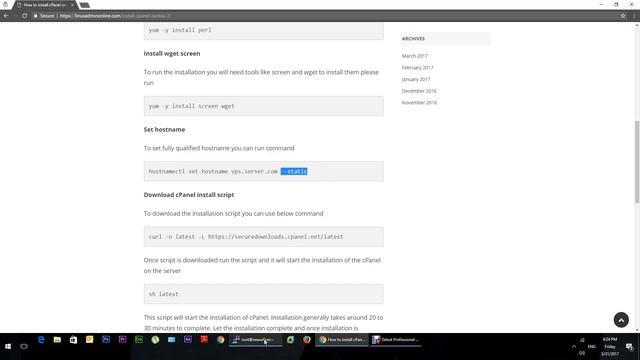Viewport: 640px width, 360px height.
Task: Click the curl securedownloads.cpanel.net command
Action: (x=246, y=237)
